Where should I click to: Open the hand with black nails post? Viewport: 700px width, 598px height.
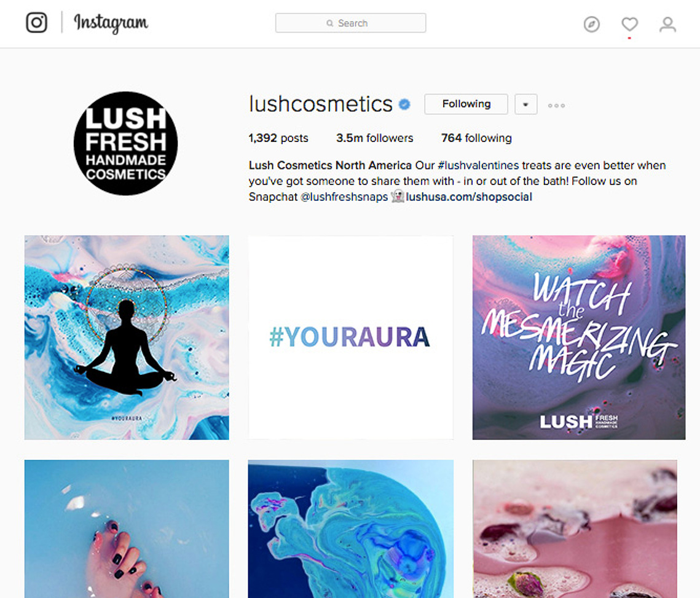127,529
